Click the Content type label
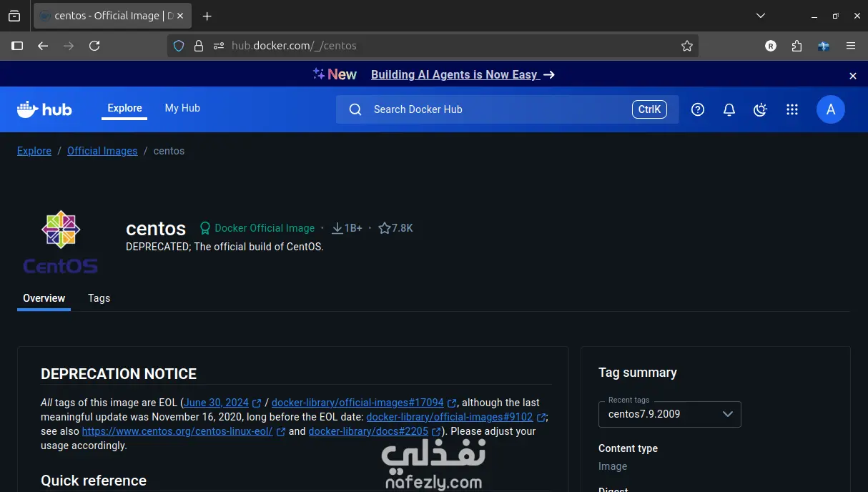The height and width of the screenshot is (492, 868). pyautogui.click(x=628, y=448)
